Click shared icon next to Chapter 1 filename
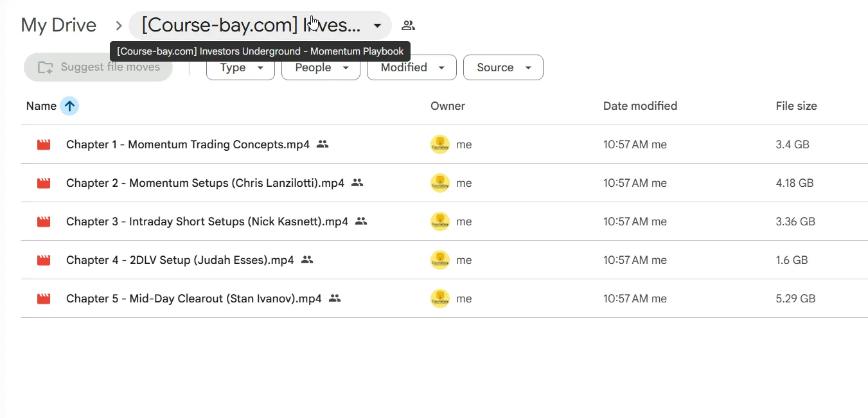 click(323, 144)
